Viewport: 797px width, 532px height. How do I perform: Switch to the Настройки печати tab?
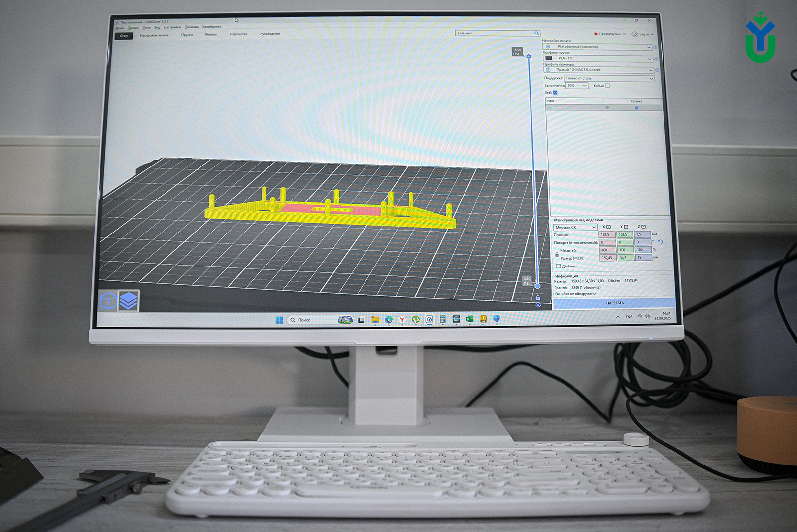pyautogui.click(x=154, y=35)
